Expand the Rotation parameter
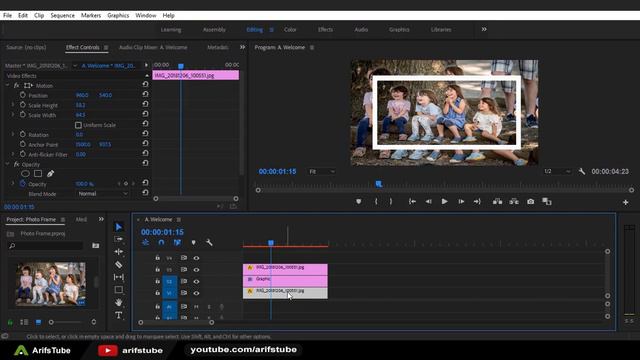Viewport: 640px width, 360px height. [x=13, y=134]
